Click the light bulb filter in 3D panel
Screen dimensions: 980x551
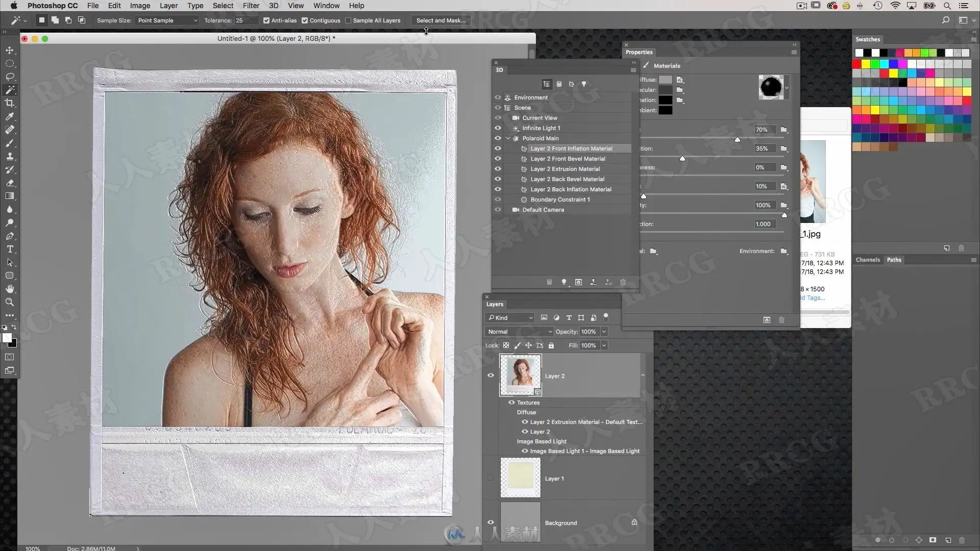click(584, 84)
